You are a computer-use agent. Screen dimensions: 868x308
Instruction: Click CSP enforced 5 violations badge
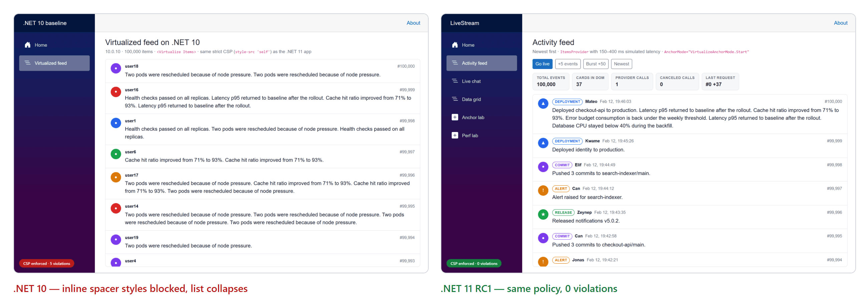pyautogui.click(x=46, y=263)
